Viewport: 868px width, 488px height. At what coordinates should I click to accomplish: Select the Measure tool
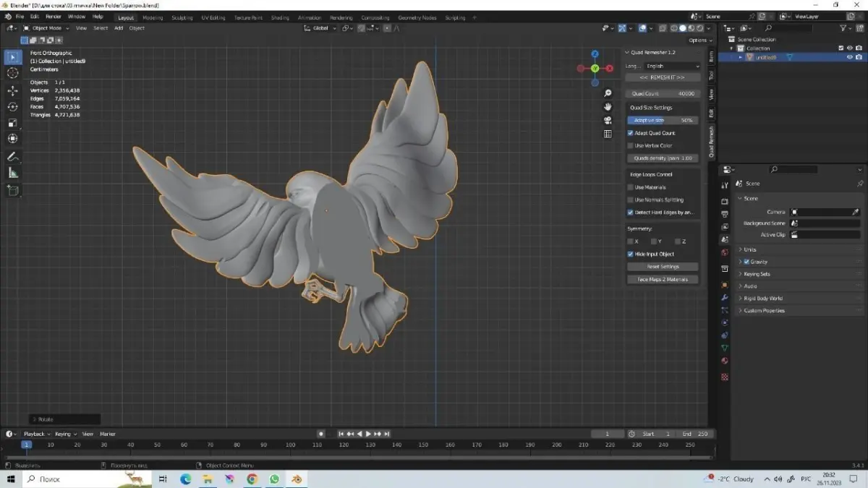[x=13, y=173]
